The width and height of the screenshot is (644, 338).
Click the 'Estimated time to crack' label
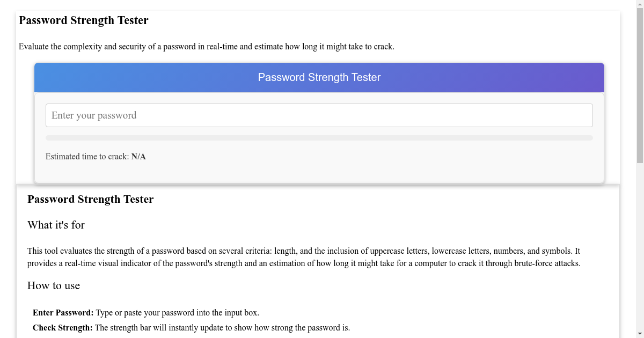(87, 156)
